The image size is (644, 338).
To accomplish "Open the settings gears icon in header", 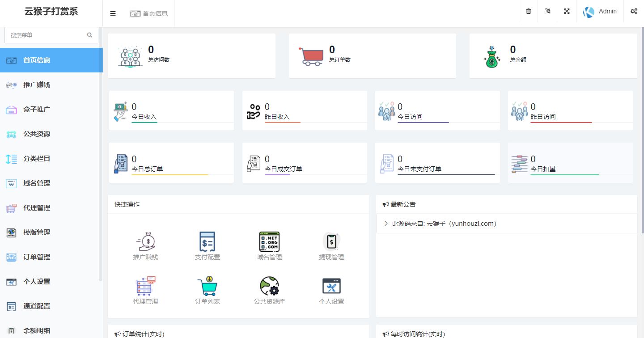I will [x=634, y=12].
